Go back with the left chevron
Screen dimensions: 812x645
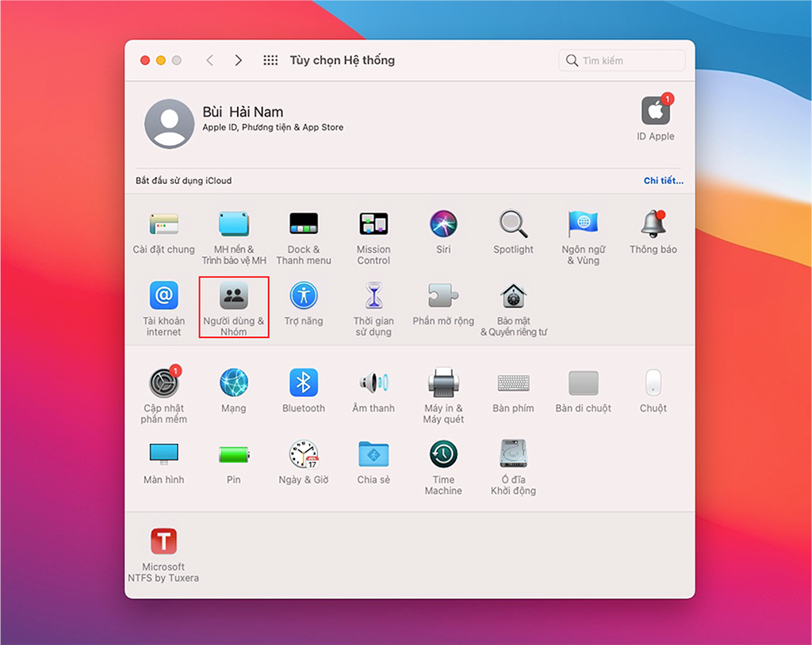tap(209, 60)
